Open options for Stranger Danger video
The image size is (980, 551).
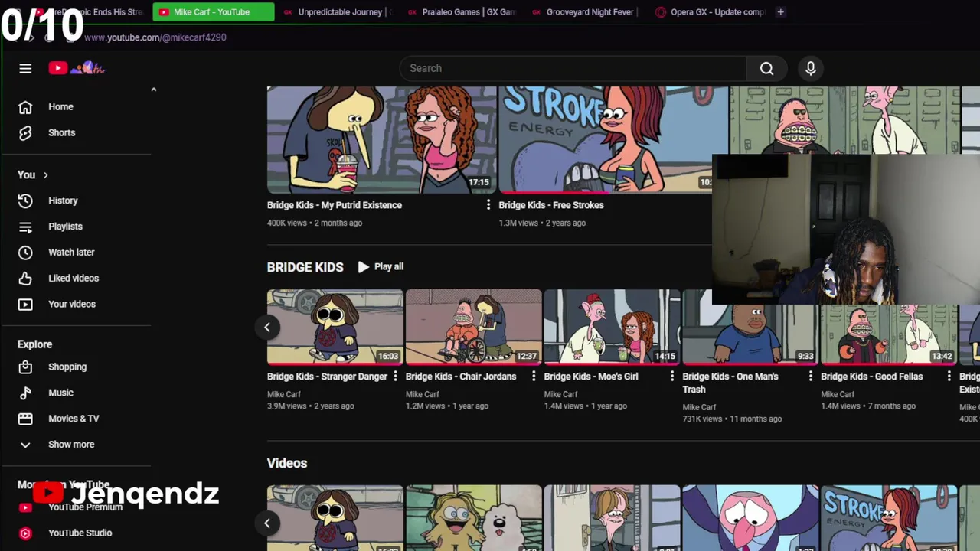coord(395,377)
